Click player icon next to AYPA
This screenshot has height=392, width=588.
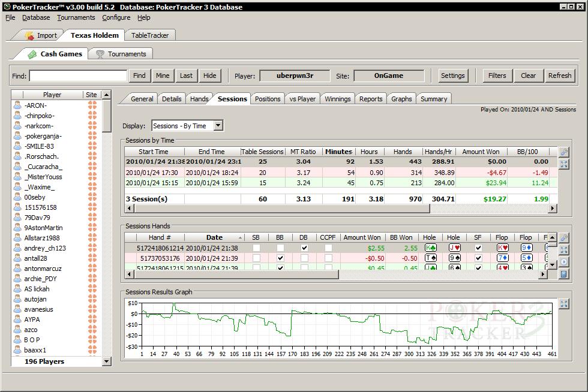[17, 319]
